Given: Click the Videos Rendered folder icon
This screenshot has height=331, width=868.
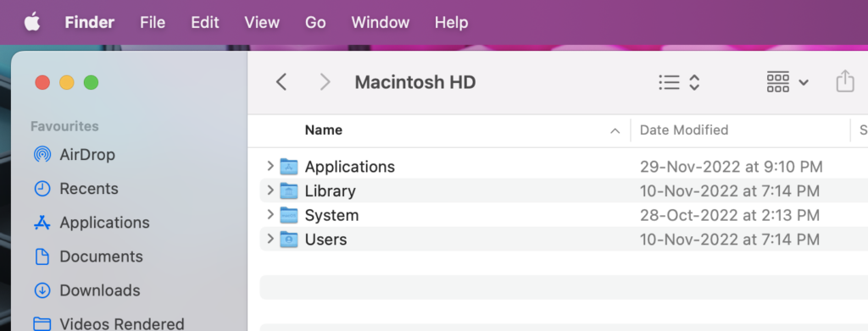Looking at the screenshot, I should tap(42, 324).
